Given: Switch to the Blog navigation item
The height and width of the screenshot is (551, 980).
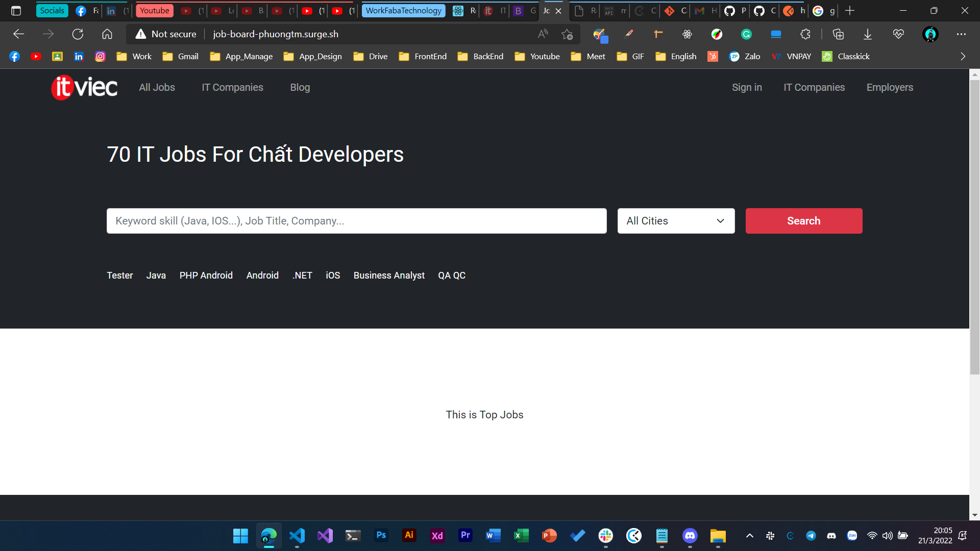Looking at the screenshot, I should pyautogui.click(x=300, y=87).
